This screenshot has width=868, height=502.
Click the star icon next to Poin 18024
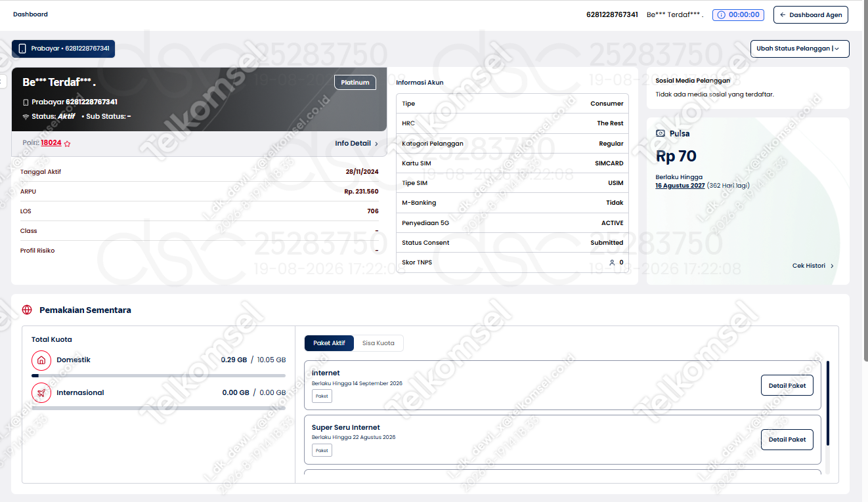67,144
